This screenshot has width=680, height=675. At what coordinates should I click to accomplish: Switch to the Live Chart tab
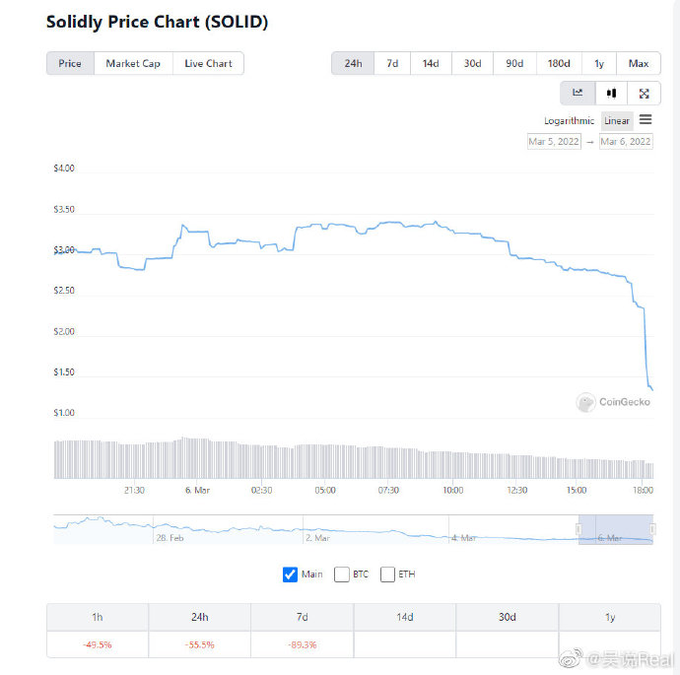[208, 63]
